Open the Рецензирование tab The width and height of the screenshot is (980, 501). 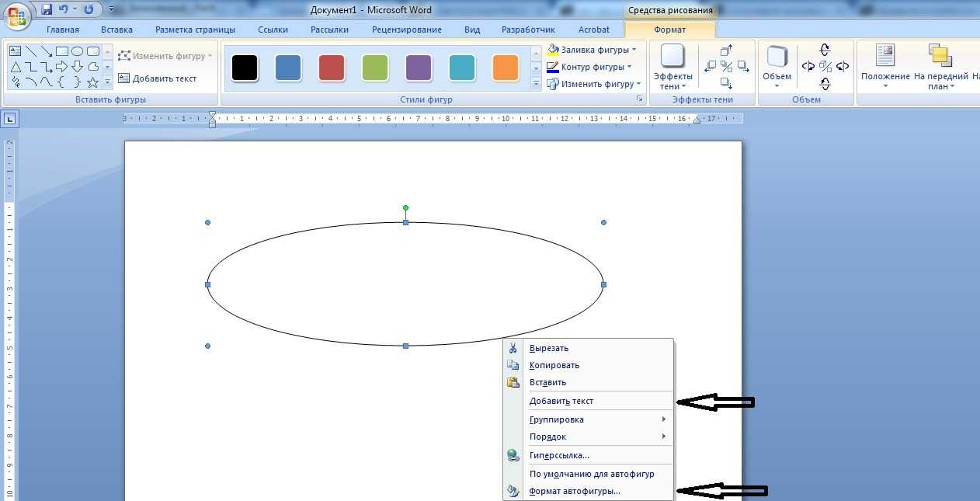pyautogui.click(x=407, y=30)
